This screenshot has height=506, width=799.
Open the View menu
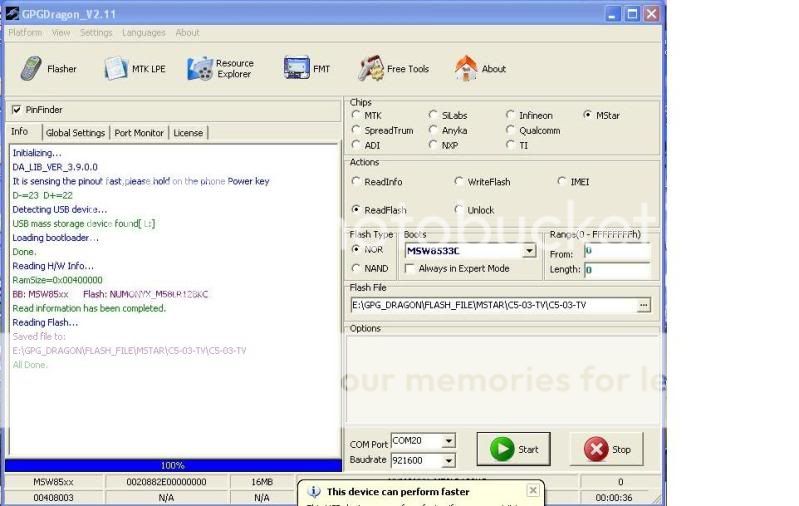(61, 33)
